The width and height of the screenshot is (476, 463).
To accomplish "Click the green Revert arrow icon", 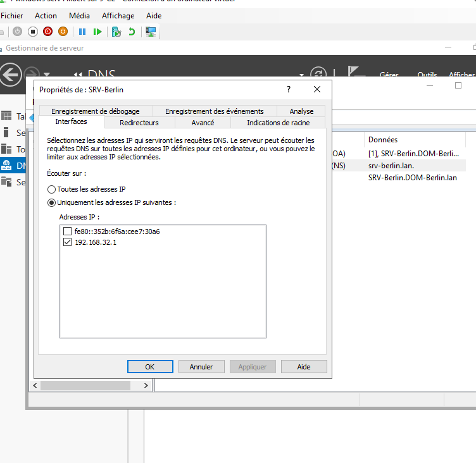I will tap(132, 32).
